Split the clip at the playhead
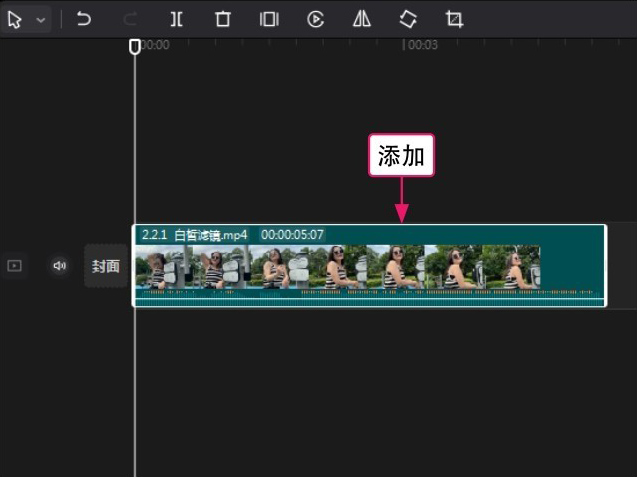637x477 pixels. [176, 19]
